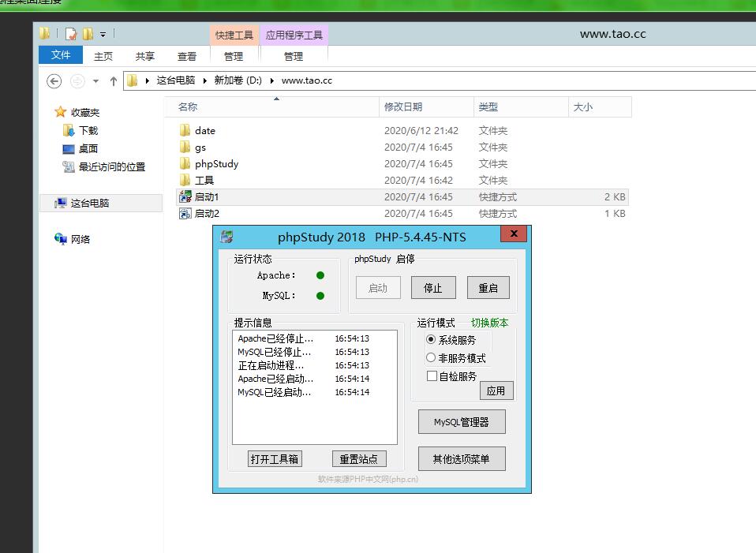Click the green Apache status indicator
The height and width of the screenshot is (553, 756).
click(320, 275)
